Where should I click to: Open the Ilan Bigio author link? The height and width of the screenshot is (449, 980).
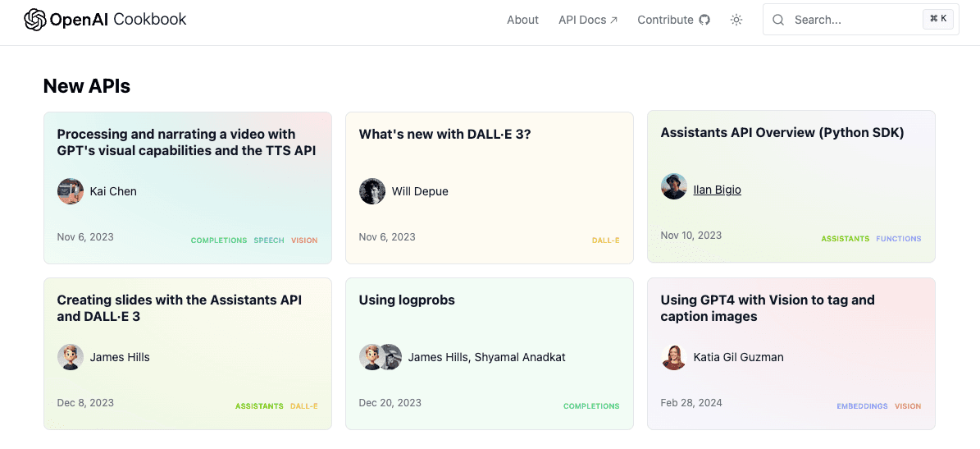coord(717,190)
